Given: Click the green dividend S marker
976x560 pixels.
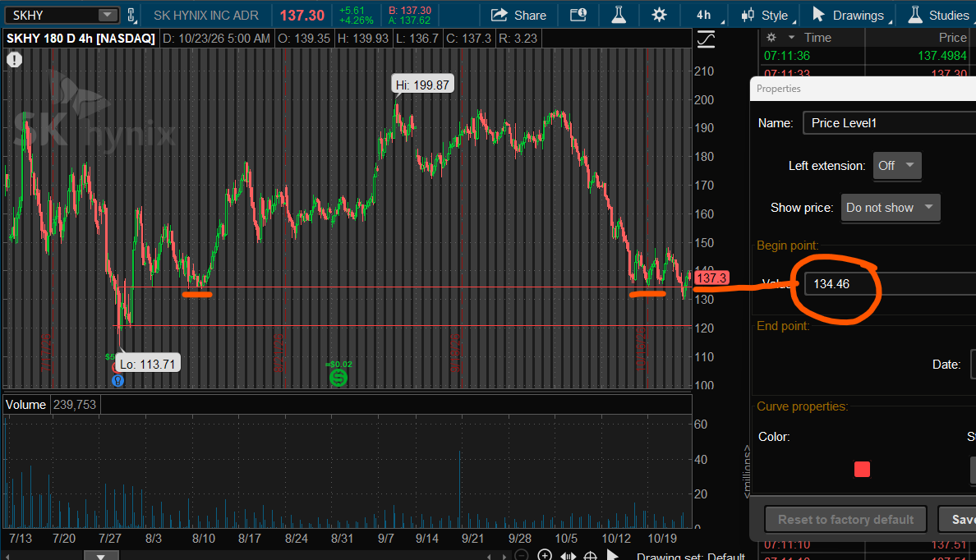Looking at the screenshot, I should (x=338, y=377).
